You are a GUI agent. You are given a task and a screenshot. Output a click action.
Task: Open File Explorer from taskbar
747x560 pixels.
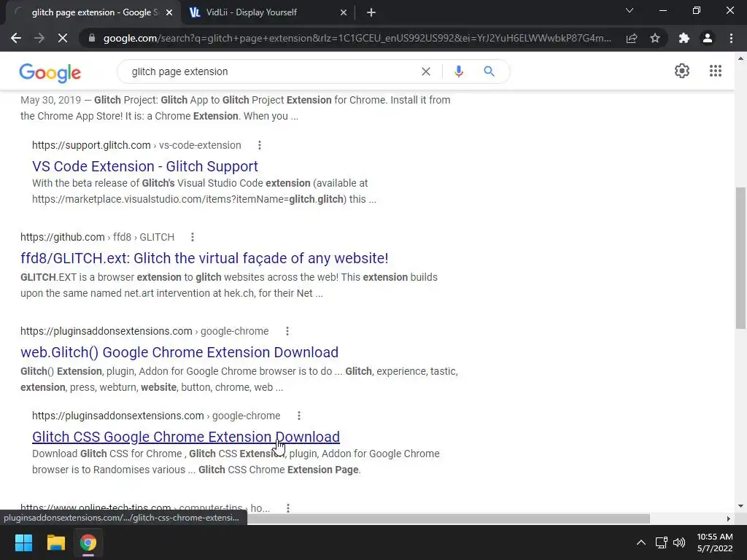click(55, 542)
